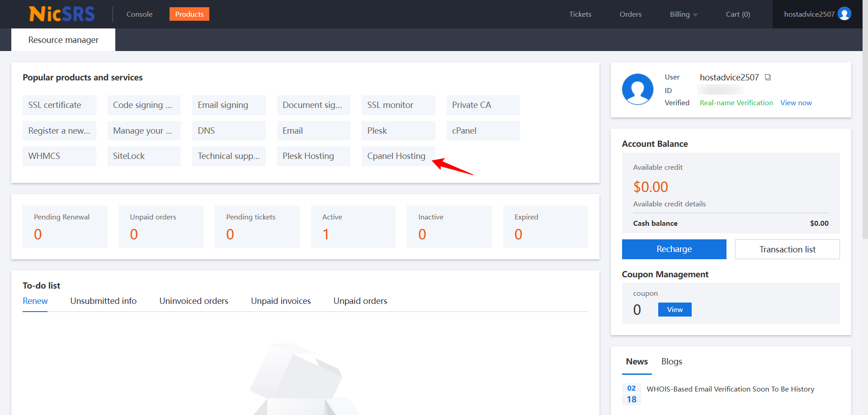Click Register a new domain tile
Viewport: 868px width, 415px height.
(59, 131)
